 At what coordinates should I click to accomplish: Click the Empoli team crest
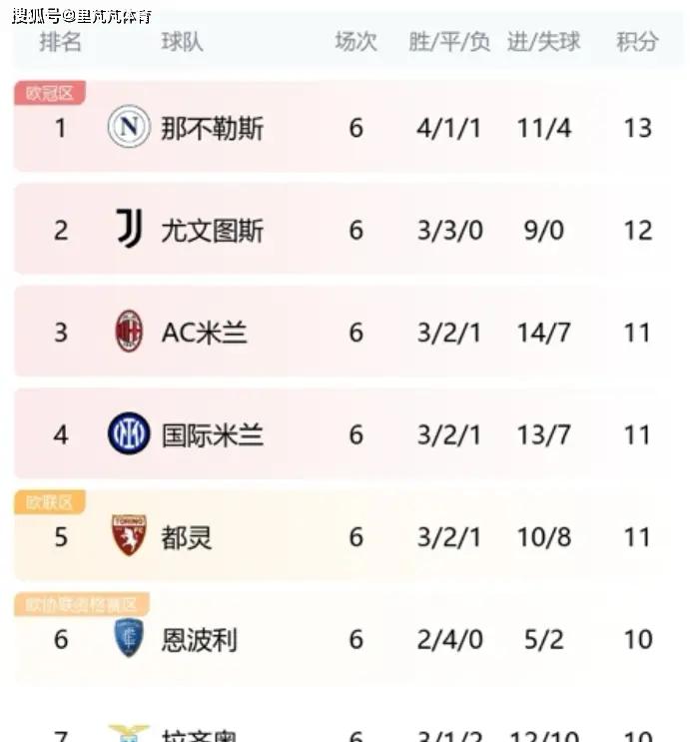(129, 637)
